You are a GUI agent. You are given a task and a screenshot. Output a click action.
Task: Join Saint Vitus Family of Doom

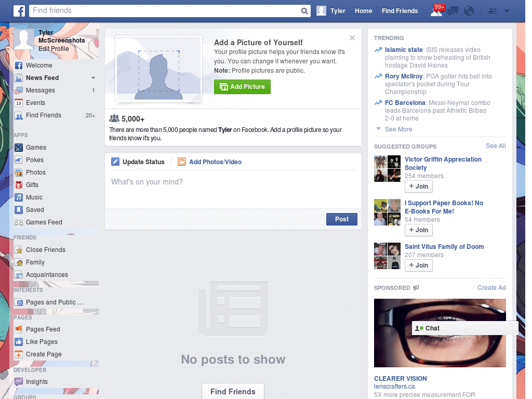tap(419, 265)
